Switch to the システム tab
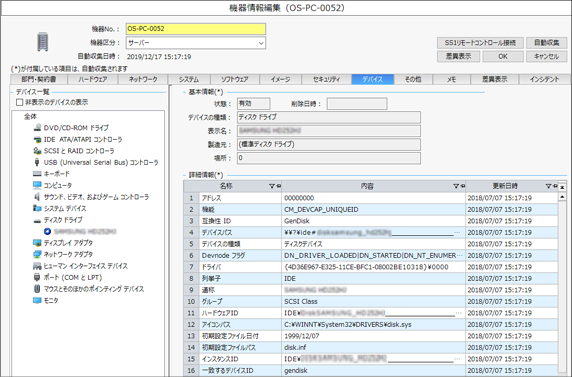 click(189, 79)
